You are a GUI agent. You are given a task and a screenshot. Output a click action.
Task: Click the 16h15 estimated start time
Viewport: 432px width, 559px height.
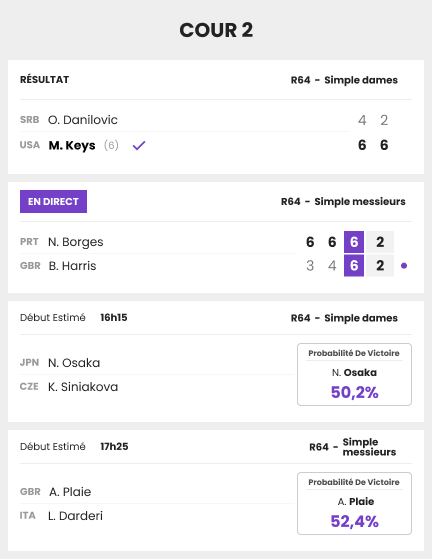[x=114, y=317]
